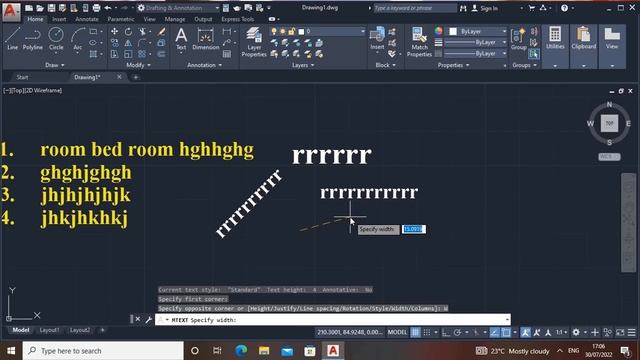The image size is (640, 360).
Task: Expand the Properties panel
Action: [x=453, y=65]
